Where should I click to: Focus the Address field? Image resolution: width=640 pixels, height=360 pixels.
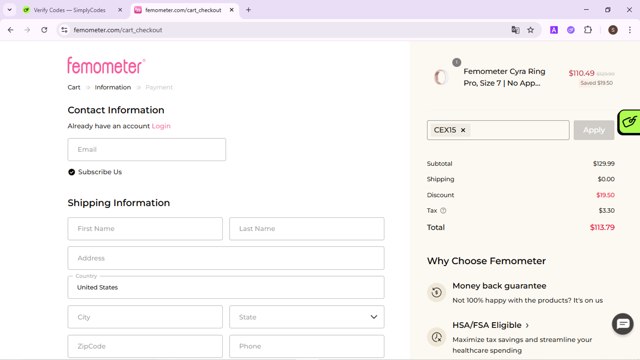pyautogui.click(x=226, y=258)
